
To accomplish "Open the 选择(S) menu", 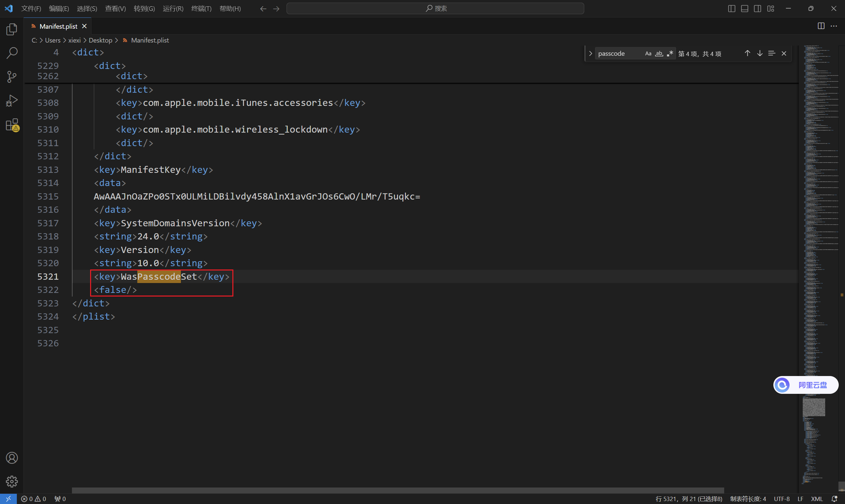I will point(87,9).
